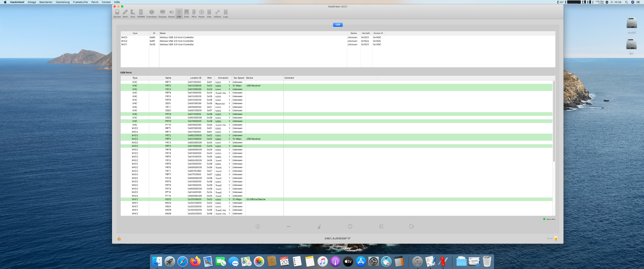Viewport: 644px width, 269px height.
Task: Go to the Sound toolbar section
Action: (171, 13)
